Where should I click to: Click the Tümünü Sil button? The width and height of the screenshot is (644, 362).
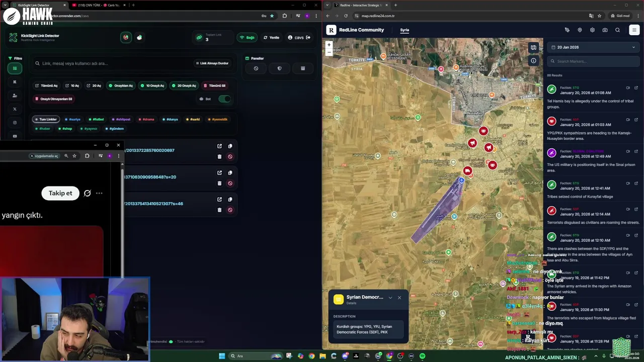(214, 85)
